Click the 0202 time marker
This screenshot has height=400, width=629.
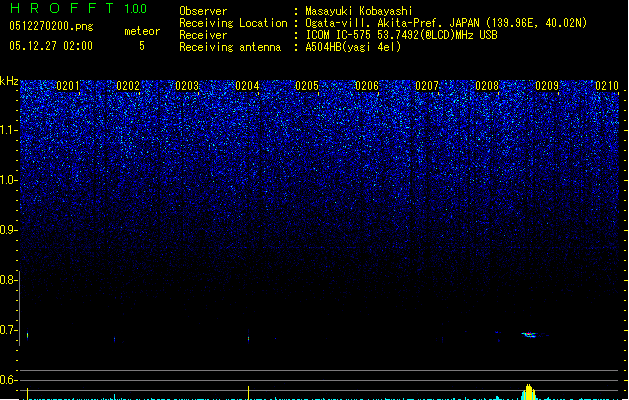pos(128,86)
